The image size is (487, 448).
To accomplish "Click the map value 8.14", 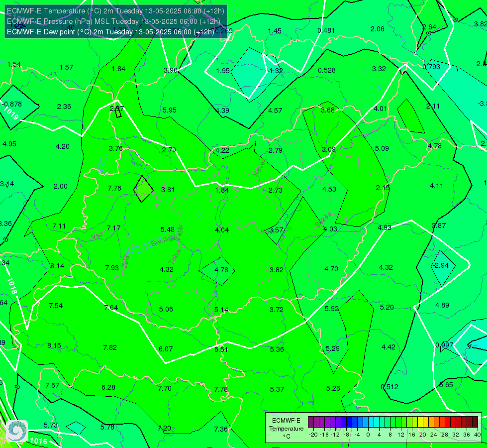I will [57, 266].
